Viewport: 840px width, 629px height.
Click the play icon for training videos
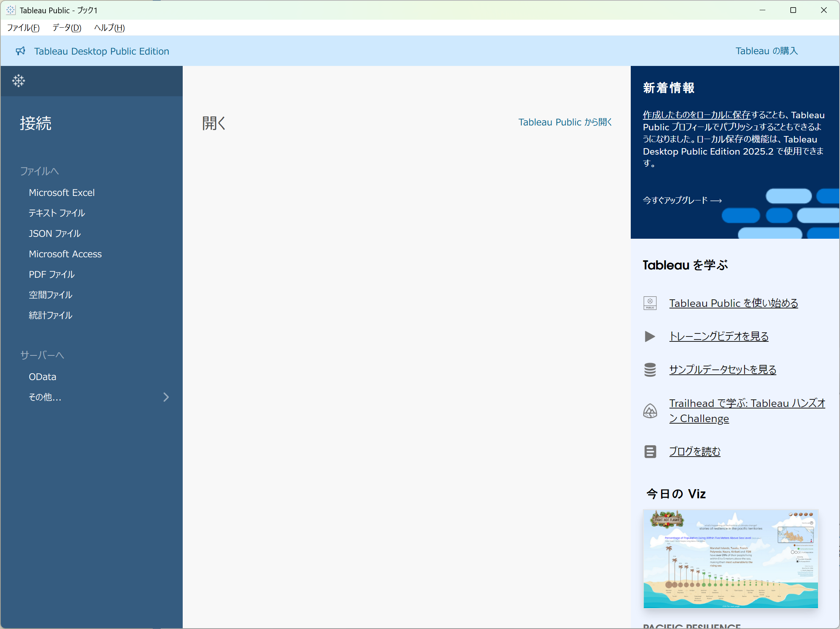pyautogui.click(x=650, y=336)
